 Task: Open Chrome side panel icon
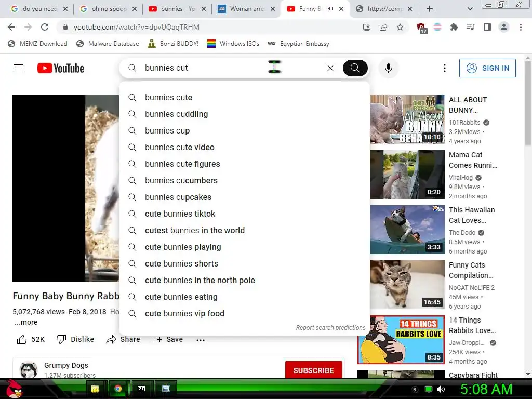coord(487,27)
